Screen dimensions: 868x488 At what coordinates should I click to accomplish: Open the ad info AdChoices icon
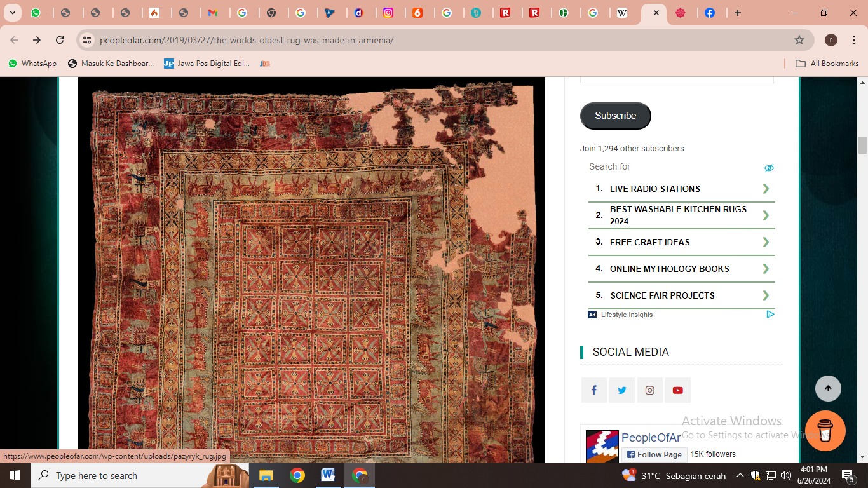coord(770,315)
